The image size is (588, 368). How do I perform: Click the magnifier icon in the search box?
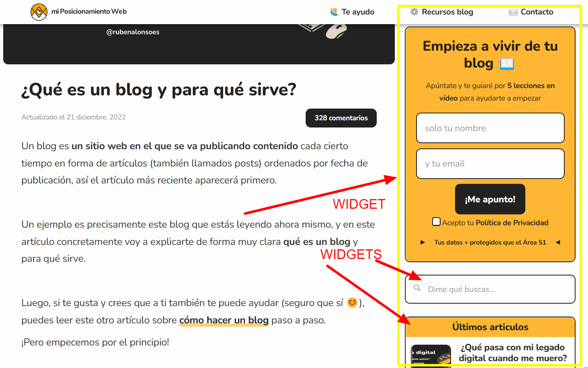(x=417, y=288)
